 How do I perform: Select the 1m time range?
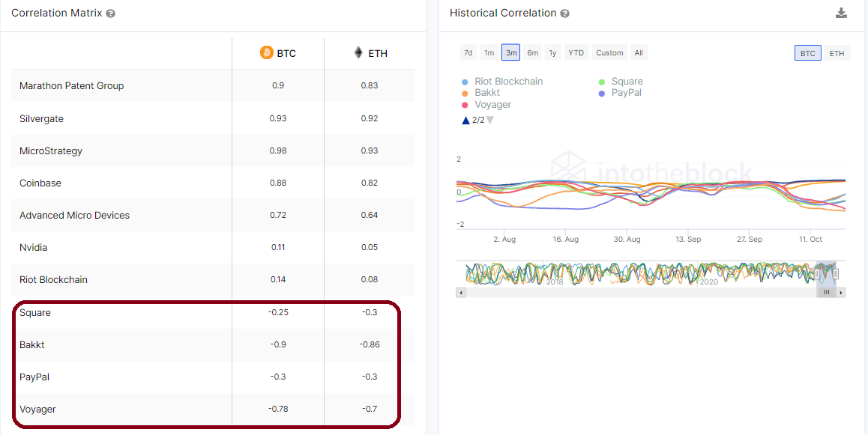[489, 53]
